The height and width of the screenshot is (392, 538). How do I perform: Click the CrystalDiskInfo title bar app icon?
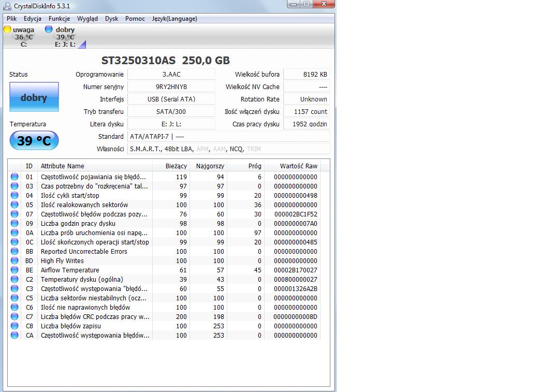coord(7,6)
